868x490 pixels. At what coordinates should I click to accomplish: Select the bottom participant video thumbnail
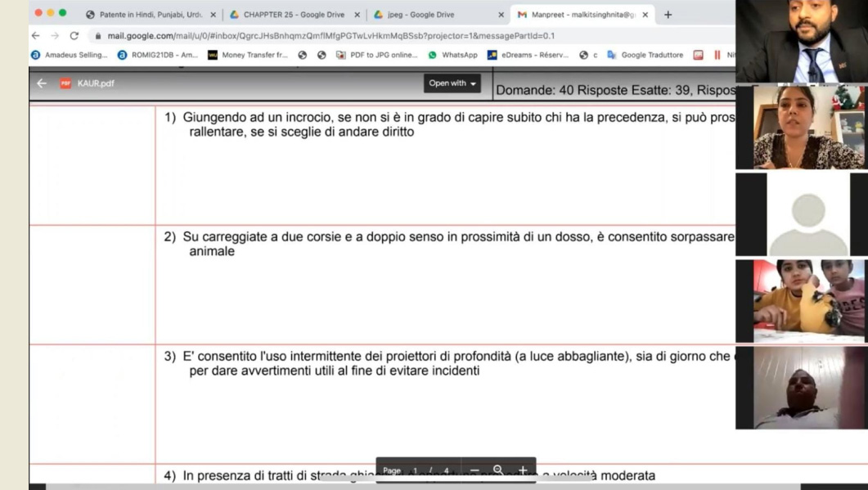click(x=802, y=388)
